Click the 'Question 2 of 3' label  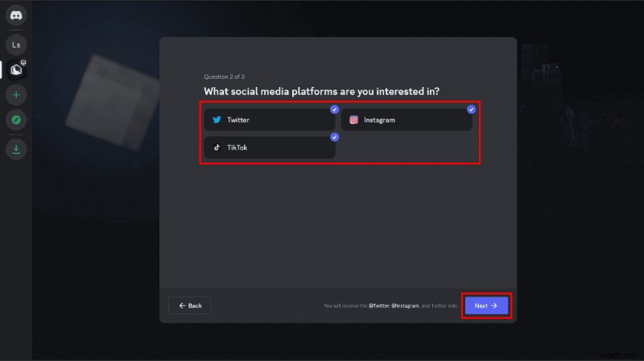coord(225,77)
